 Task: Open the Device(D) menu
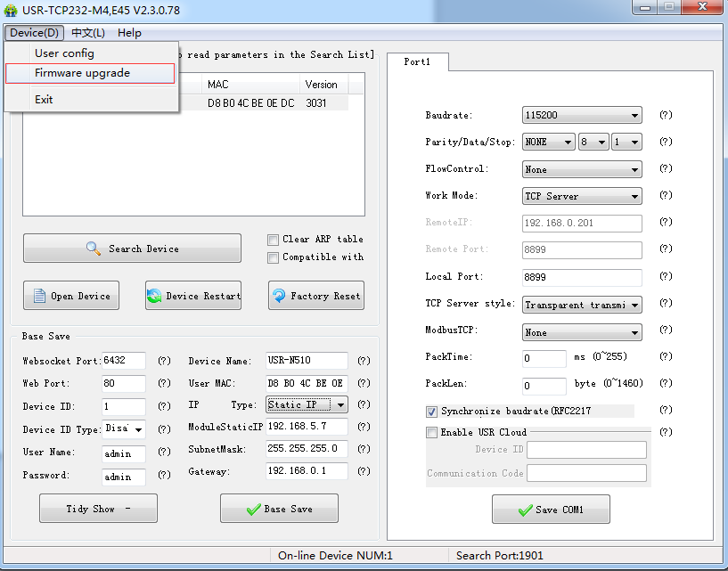(x=34, y=33)
